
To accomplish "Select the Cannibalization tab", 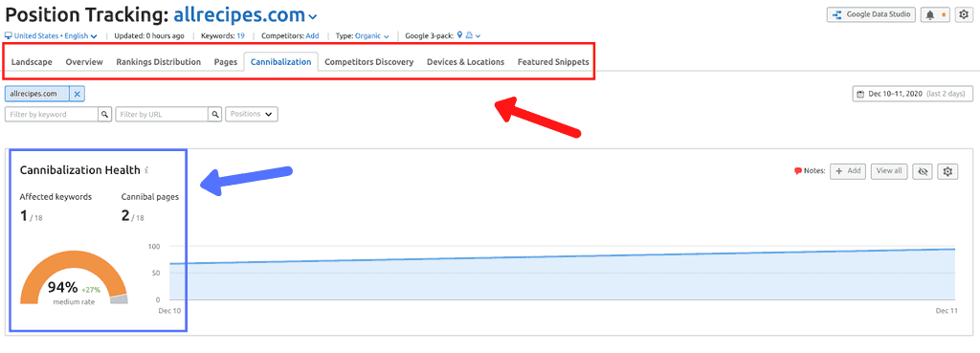I will click(x=280, y=62).
